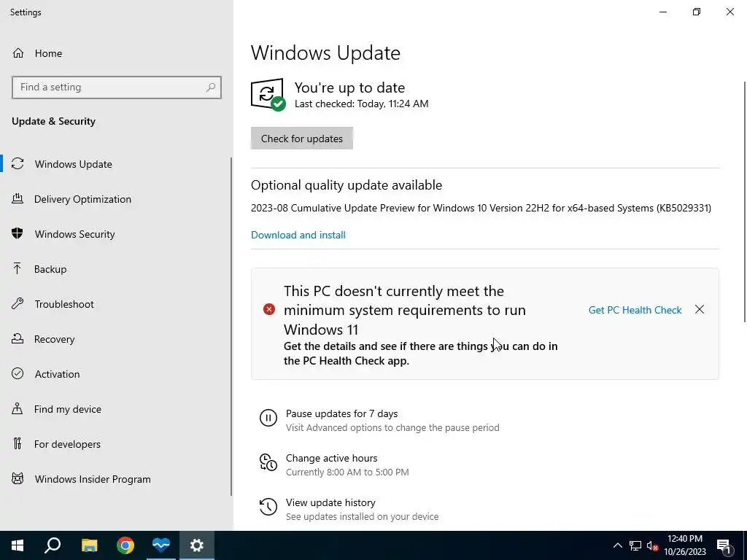
Task: Click the sidebar vertical scrollbar
Action: point(231,327)
